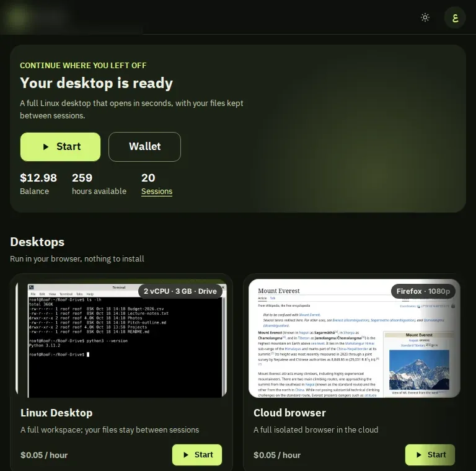This screenshot has width=476, height=471.
Task: Click the 259 hours available value
Action: 82,178
